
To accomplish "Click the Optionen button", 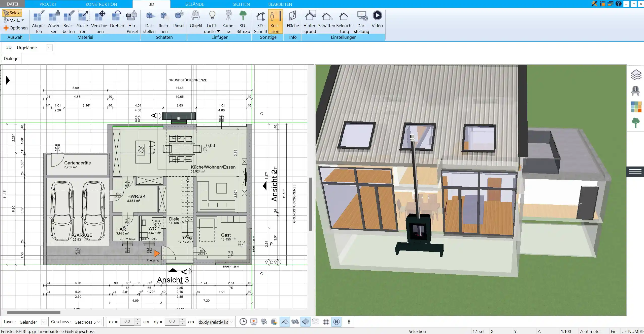I will [15, 28].
